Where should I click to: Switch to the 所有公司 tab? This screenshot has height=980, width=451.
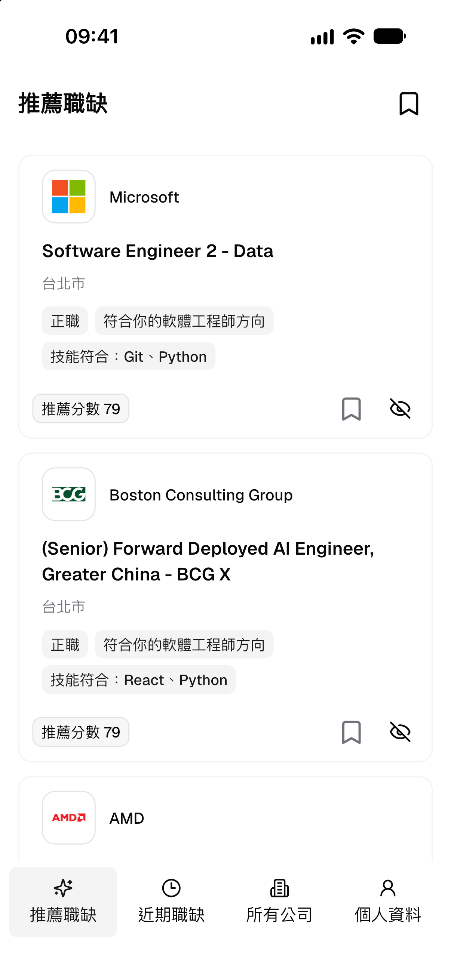click(279, 902)
